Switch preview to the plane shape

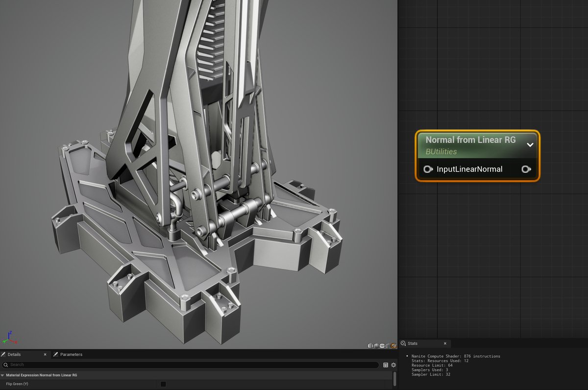(382, 346)
